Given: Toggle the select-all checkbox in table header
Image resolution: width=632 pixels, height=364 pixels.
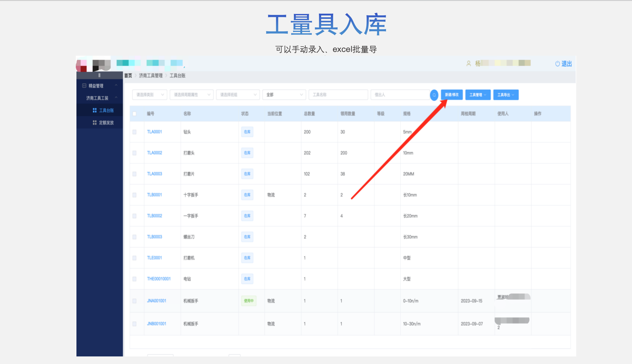Looking at the screenshot, I should pyautogui.click(x=134, y=114).
